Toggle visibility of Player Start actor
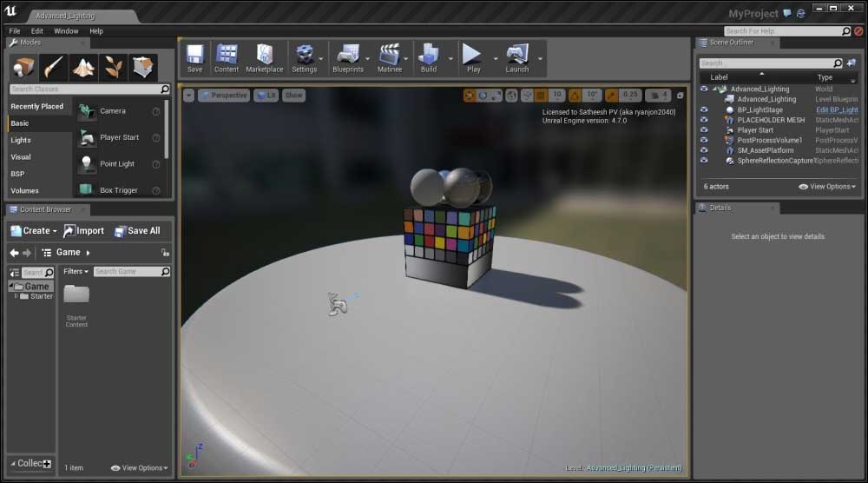Screen dimensions: 868x483 (704, 130)
